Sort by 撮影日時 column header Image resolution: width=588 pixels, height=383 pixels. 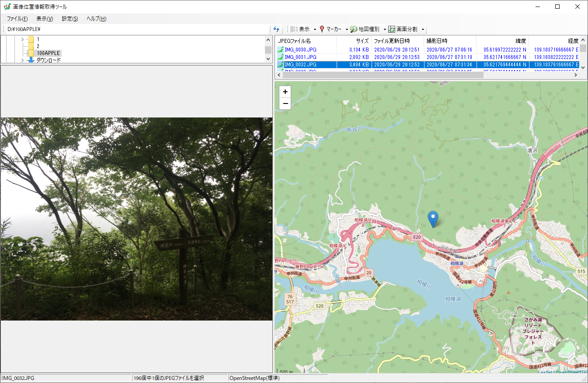450,41
